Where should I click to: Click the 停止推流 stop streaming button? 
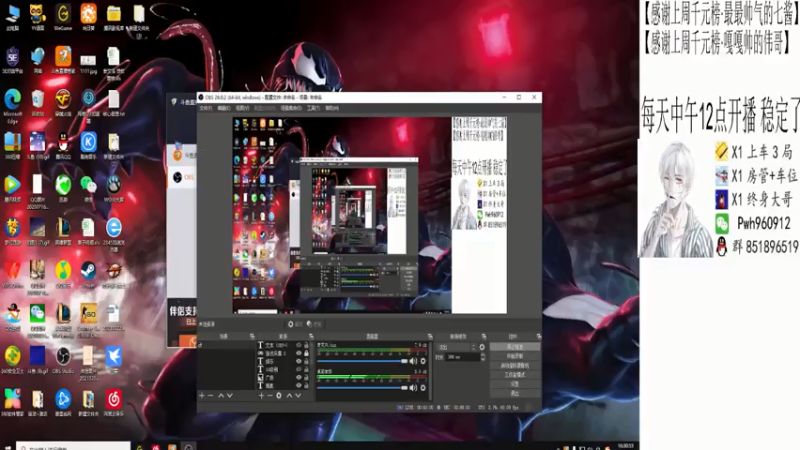coord(515,347)
